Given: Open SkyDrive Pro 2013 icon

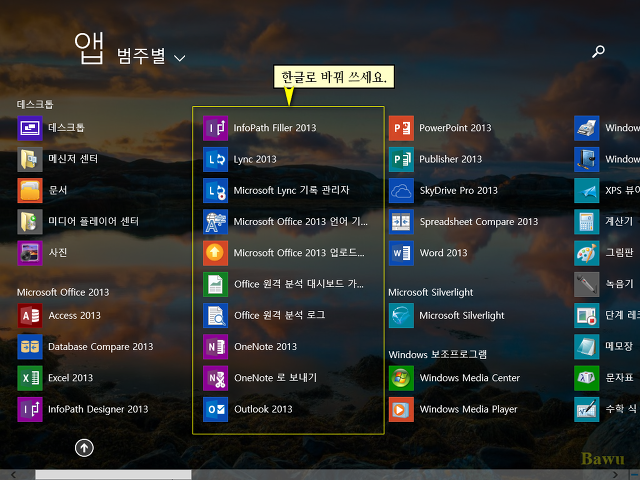Looking at the screenshot, I should click(x=401, y=190).
